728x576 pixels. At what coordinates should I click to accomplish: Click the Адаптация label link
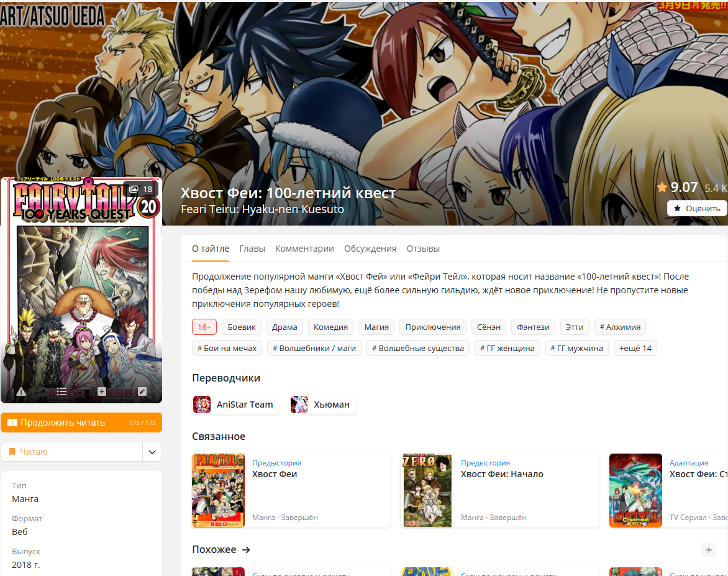[x=689, y=463]
